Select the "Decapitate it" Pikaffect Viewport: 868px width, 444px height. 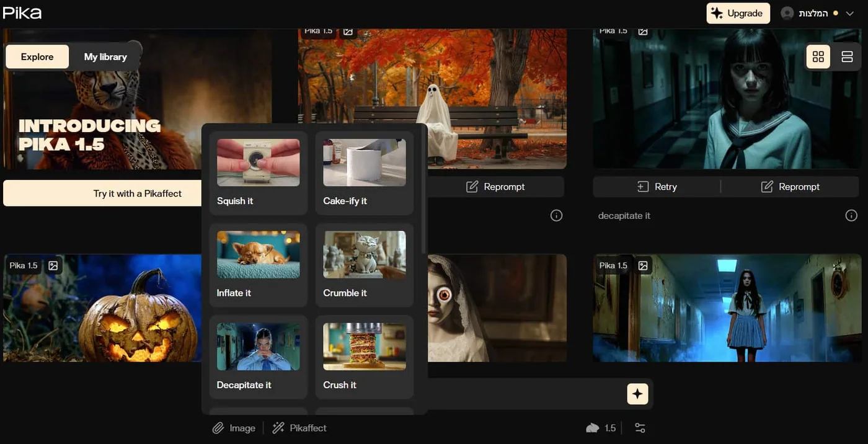click(258, 357)
